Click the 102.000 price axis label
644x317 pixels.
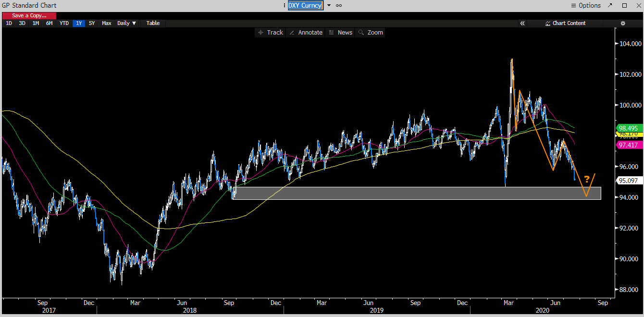pyautogui.click(x=631, y=74)
